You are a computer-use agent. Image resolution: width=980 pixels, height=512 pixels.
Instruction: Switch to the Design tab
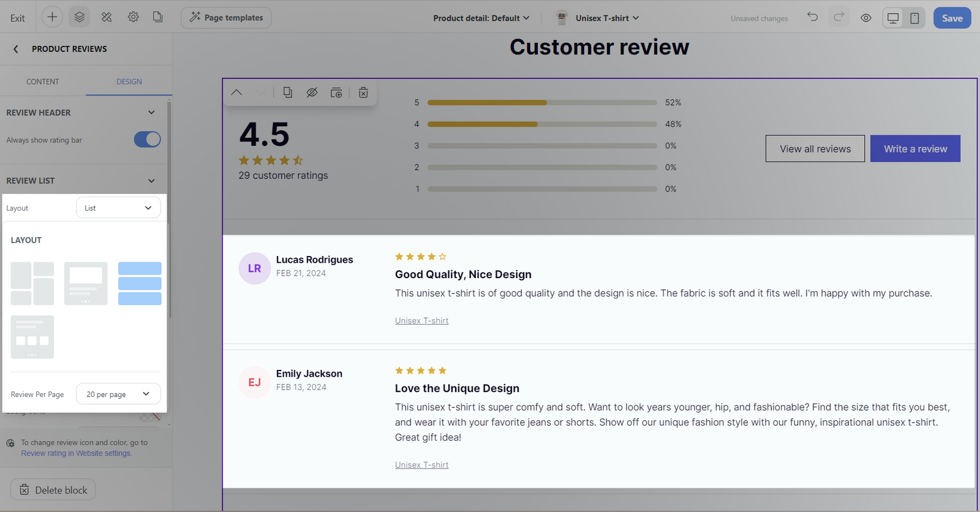pos(129,81)
